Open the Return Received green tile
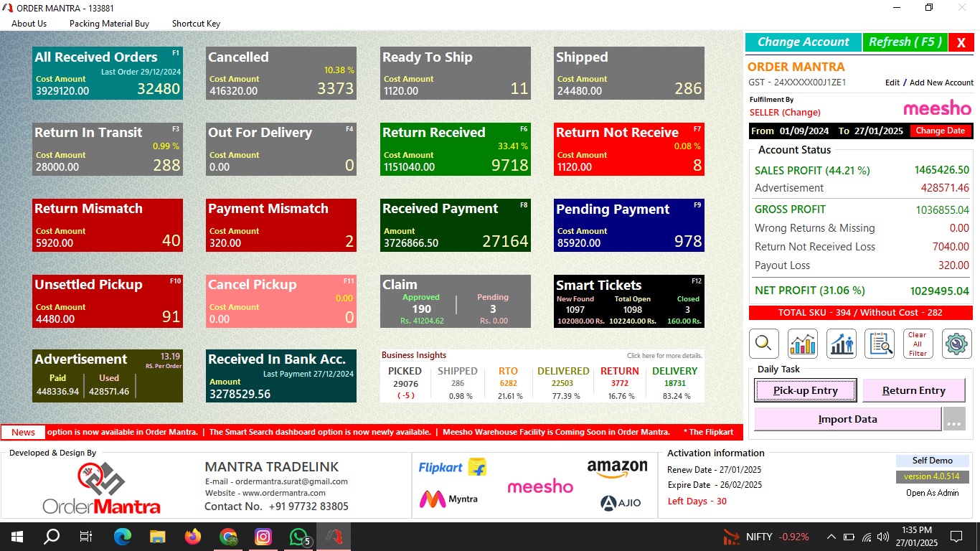This screenshot has height=551, width=980. click(455, 149)
